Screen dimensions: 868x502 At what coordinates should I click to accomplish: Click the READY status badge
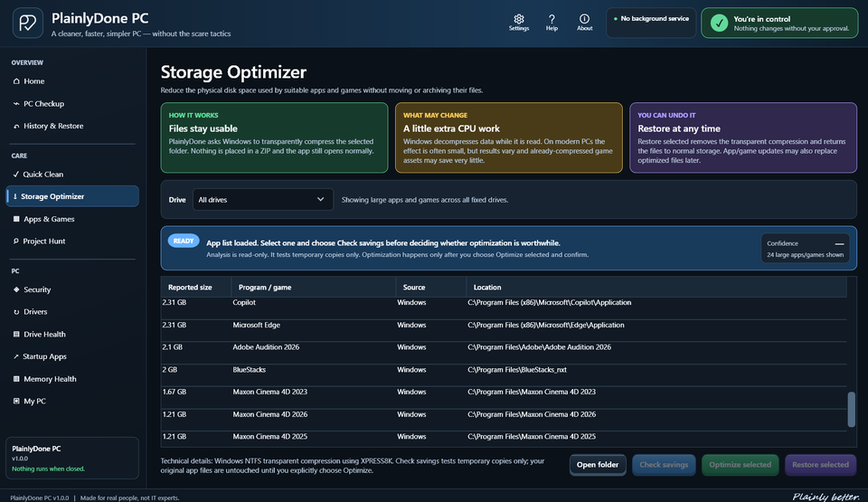click(184, 241)
